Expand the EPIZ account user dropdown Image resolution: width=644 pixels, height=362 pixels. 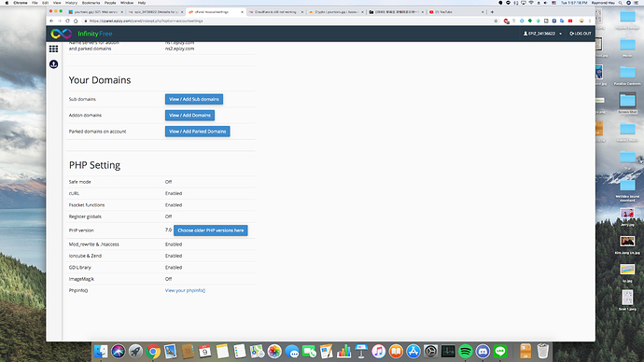pos(542,34)
